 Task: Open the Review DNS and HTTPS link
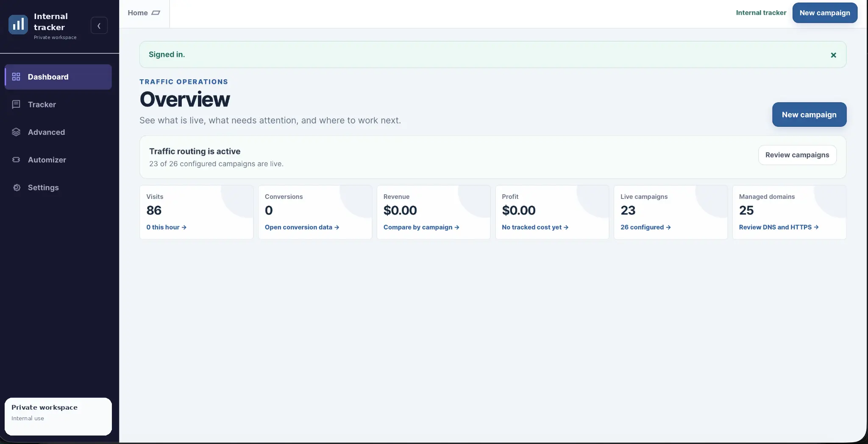coord(779,227)
